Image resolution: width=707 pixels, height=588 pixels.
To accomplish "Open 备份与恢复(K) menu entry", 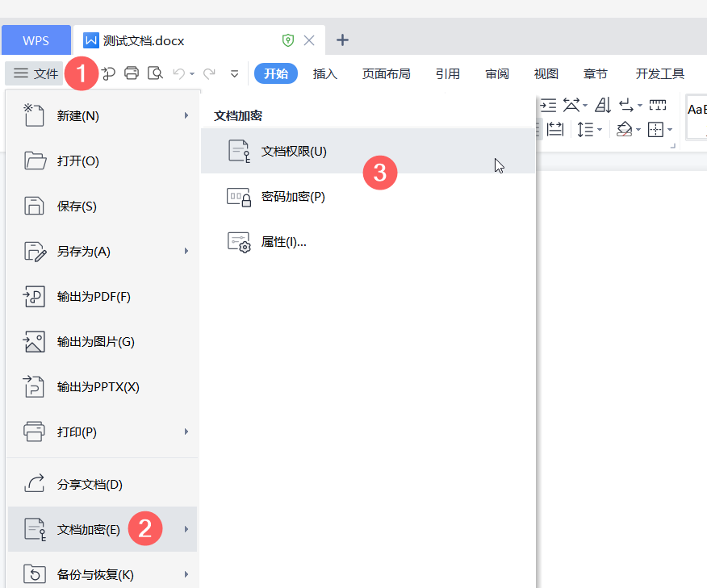I will 102,574.
